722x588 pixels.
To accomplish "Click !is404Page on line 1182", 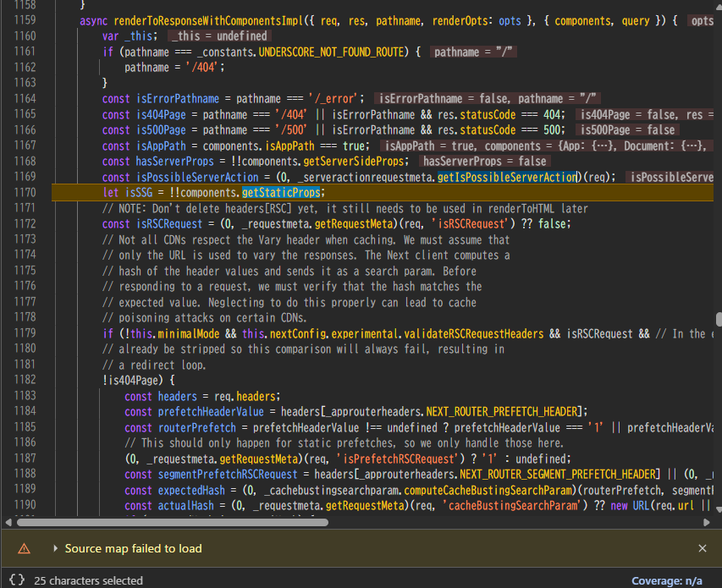I will (x=130, y=380).
